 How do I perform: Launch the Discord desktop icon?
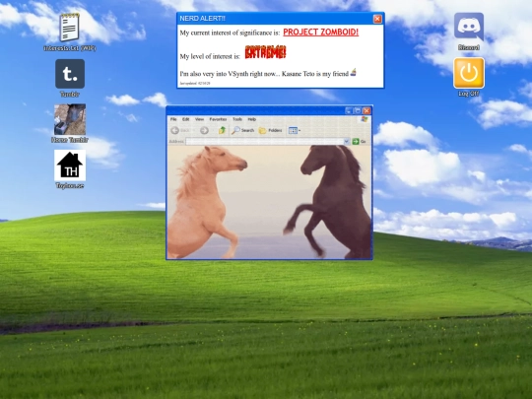(469, 27)
